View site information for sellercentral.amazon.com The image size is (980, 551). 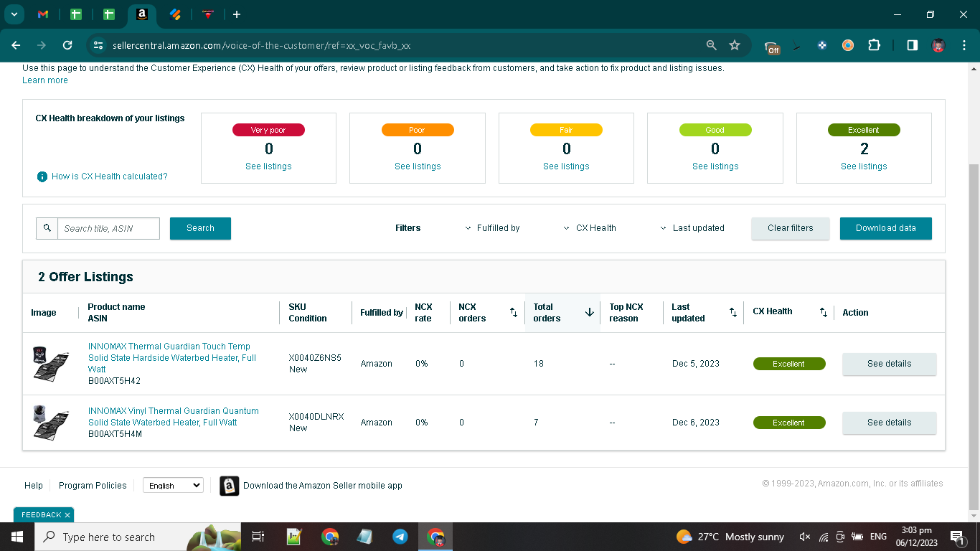[x=99, y=45]
